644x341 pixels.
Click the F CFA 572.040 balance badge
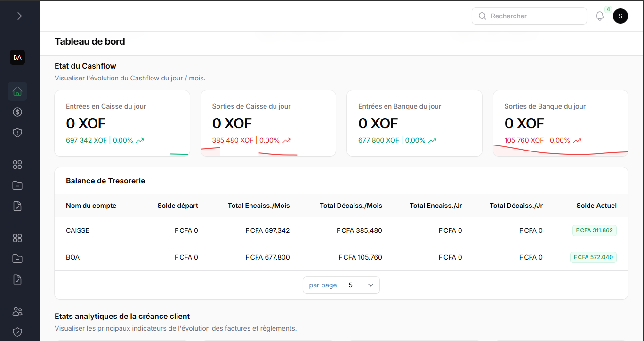(593, 257)
